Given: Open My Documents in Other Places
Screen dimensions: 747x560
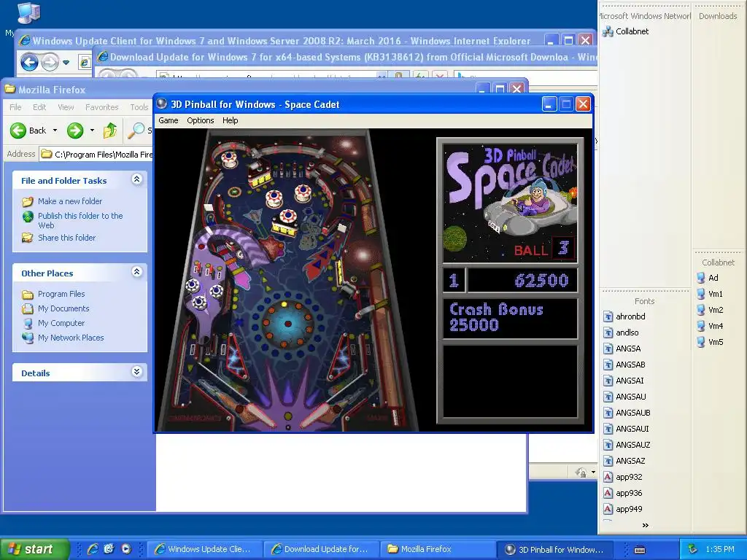Looking at the screenshot, I should click(x=63, y=308).
